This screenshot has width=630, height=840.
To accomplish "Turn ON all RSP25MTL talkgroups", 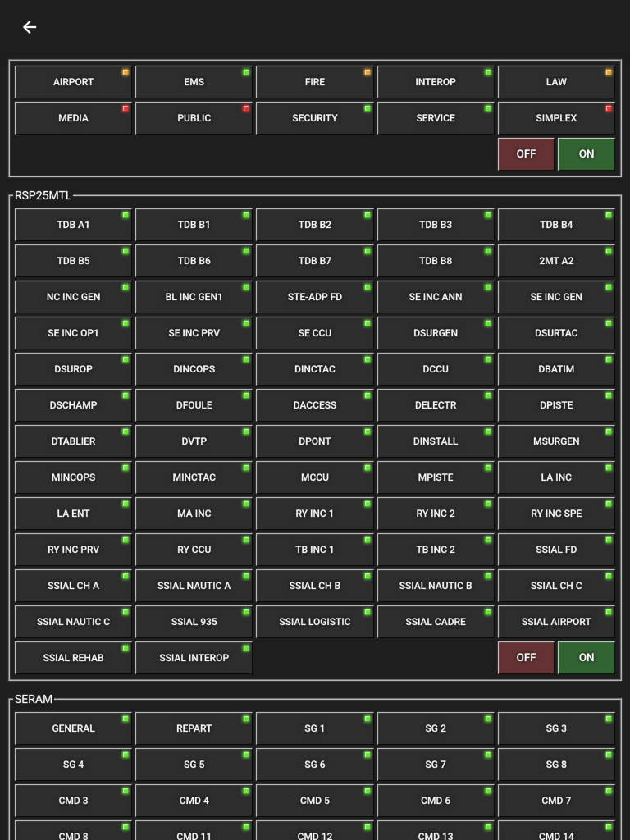I will (586, 657).
